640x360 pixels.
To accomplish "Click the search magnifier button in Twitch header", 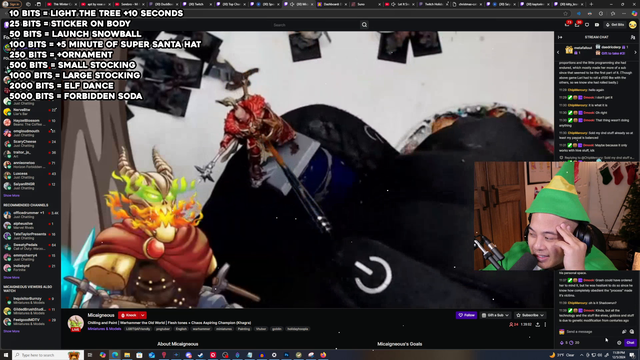I will [x=364, y=25].
